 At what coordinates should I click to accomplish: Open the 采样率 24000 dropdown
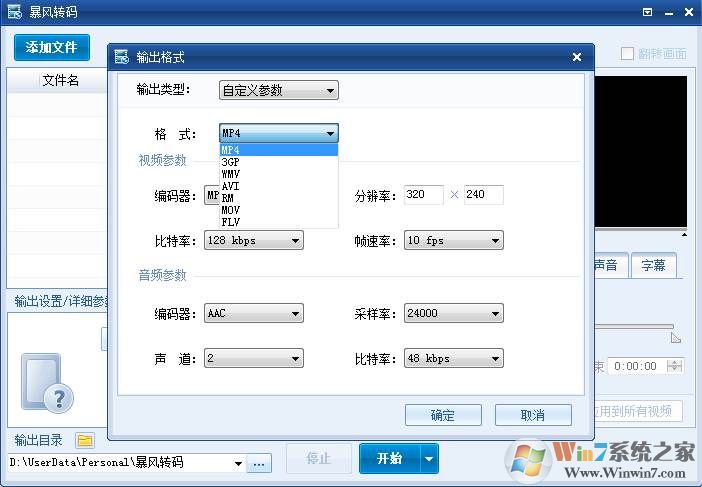(454, 313)
